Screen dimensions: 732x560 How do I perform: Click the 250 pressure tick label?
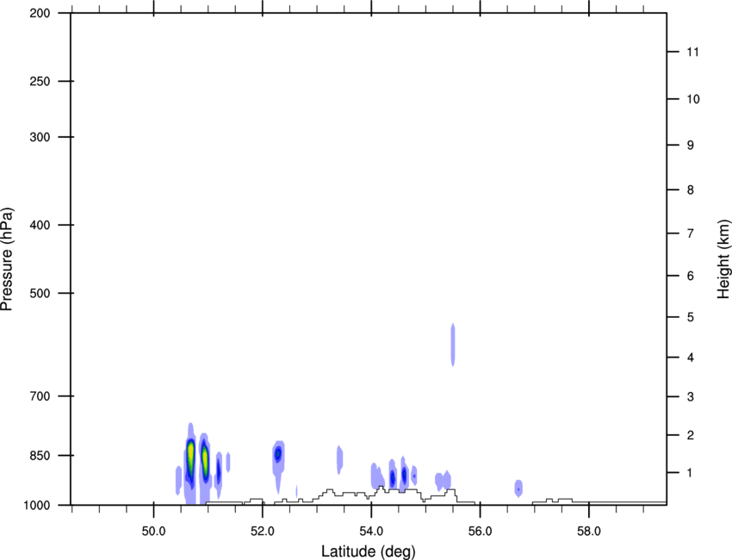pyautogui.click(x=40, y=81)
